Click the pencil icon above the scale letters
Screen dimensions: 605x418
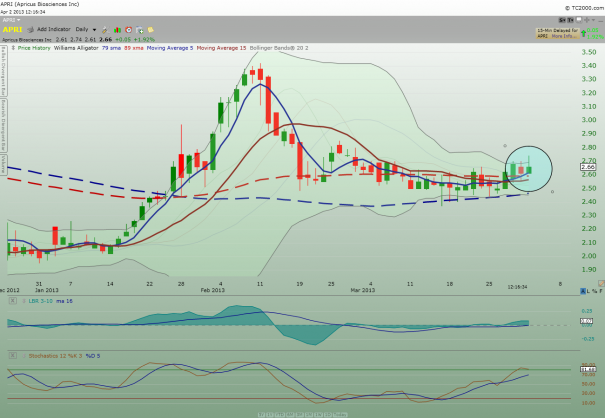tap(601, 283)
